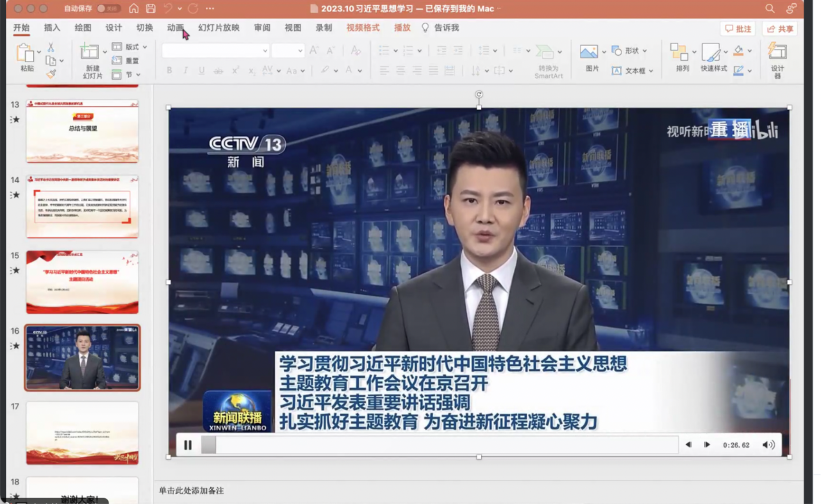The height and width of the screenshot is (504, 821).
Task: Toggle underline formatting
Action: (x=201, y=70)
